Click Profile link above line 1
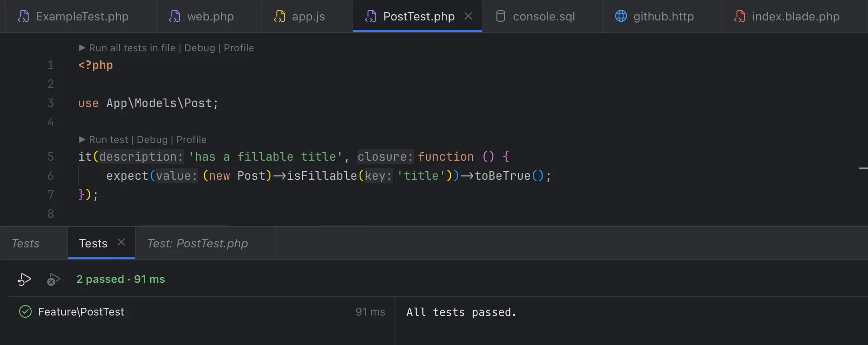 tap(239, 48)
